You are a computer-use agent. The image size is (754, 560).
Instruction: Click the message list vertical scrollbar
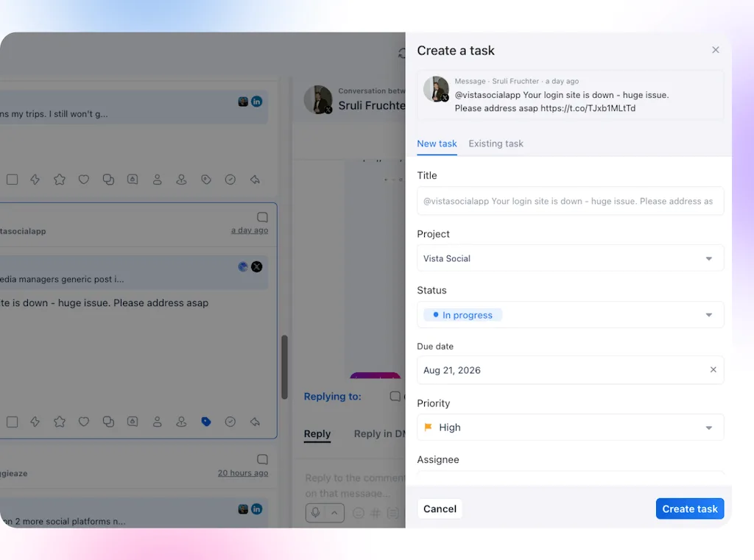[x=284, y=367]
